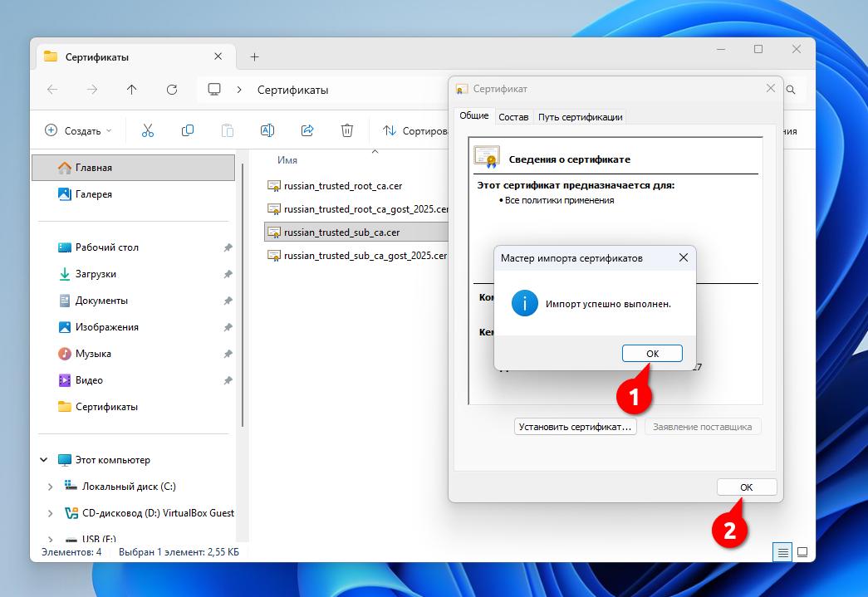Open the Создать dropdown menu
This screenshot has width=868, height=597.
click(x=78, y=130)
